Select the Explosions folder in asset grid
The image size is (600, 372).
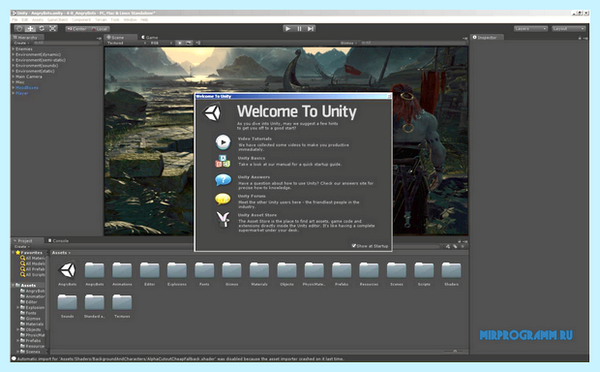click(x=177, y=270)
